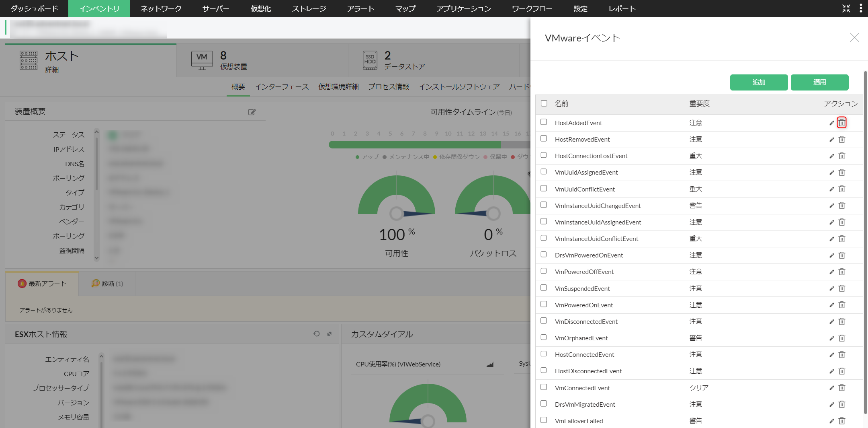868x428 pixels.
Task: Click the collapse fullscreen icon in top bar
Action: (846, 8)
